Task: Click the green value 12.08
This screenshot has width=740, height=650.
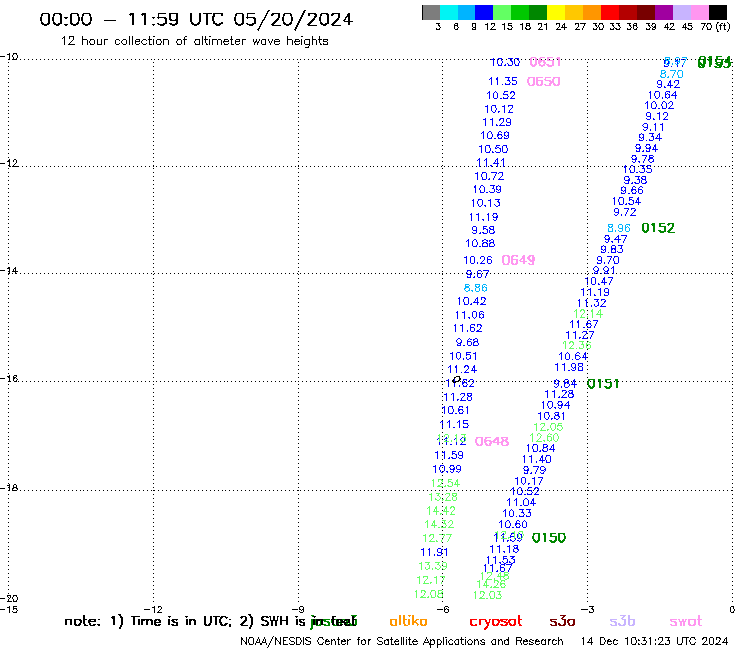Action: [x=429, y=594]
